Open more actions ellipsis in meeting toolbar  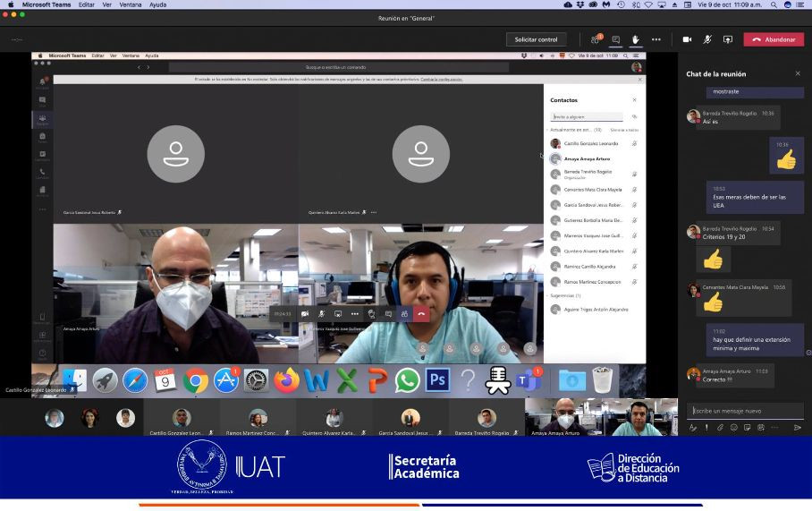click(656, 39)
